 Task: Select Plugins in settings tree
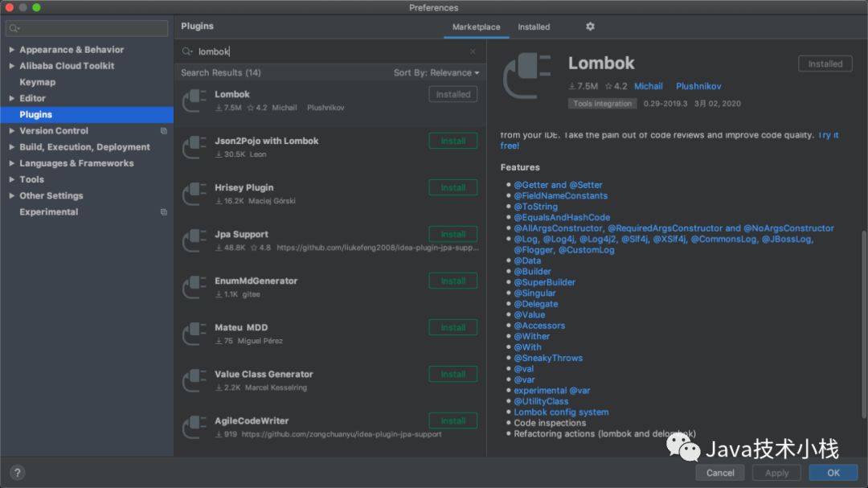87,115
